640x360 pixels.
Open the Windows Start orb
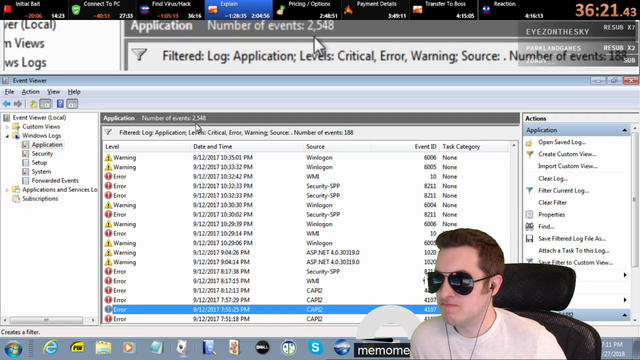tap(13, 349)
